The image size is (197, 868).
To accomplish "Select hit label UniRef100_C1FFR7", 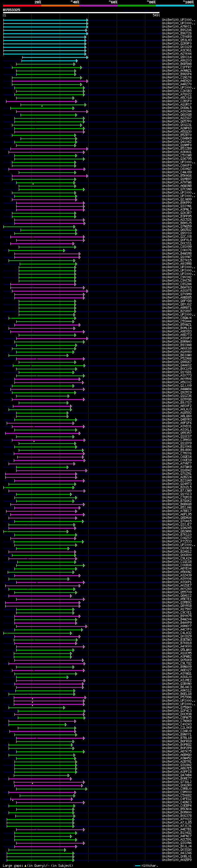I will [x=177, y=67].
